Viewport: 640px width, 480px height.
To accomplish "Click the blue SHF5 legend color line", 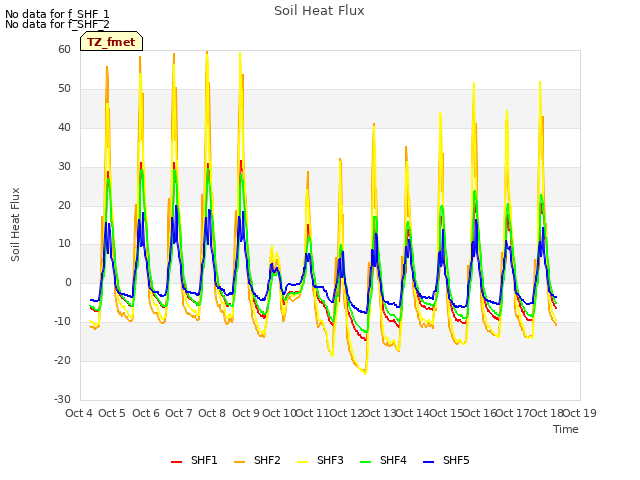I will coord(429,462).
